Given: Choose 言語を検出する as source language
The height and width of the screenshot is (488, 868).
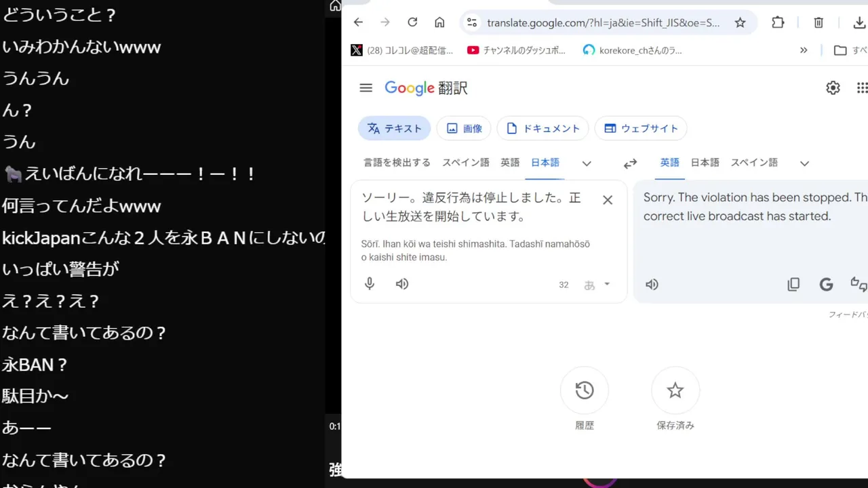Looking at the screenshot, I should (x=397, y=163).
